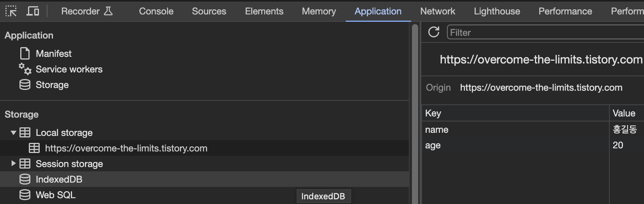Click the large tistory.com URL heading
This screenshot has width=644, height=204.
click(541, 59)
